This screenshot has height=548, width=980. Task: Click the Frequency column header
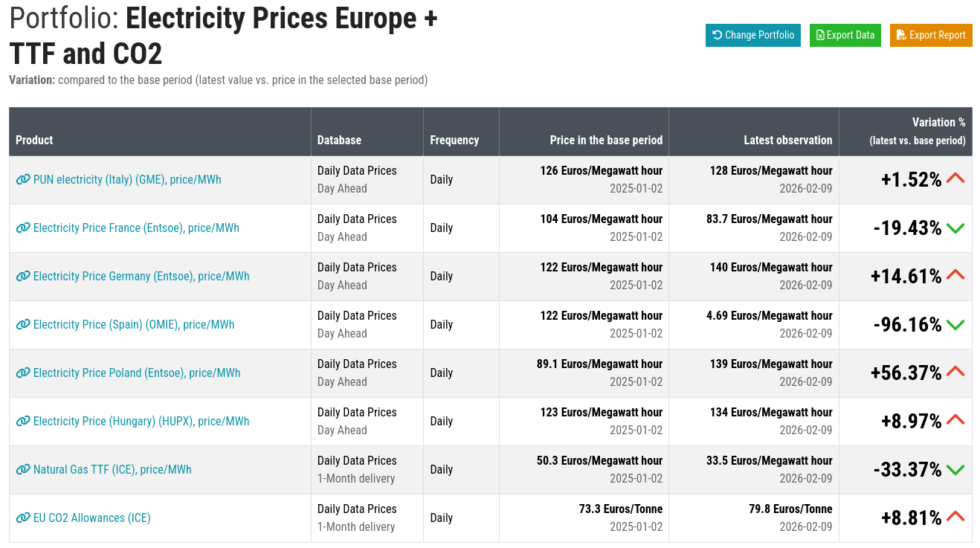(x=454, y=140)
